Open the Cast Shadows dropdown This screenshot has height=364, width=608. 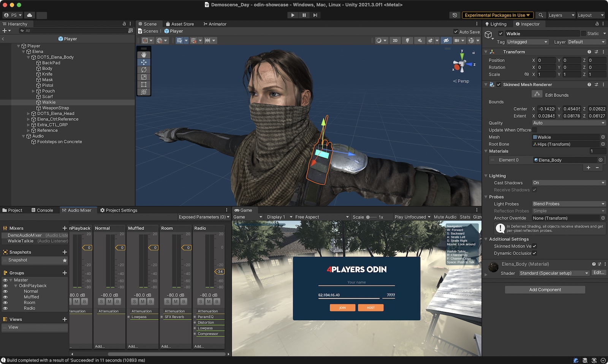(568, 183)
